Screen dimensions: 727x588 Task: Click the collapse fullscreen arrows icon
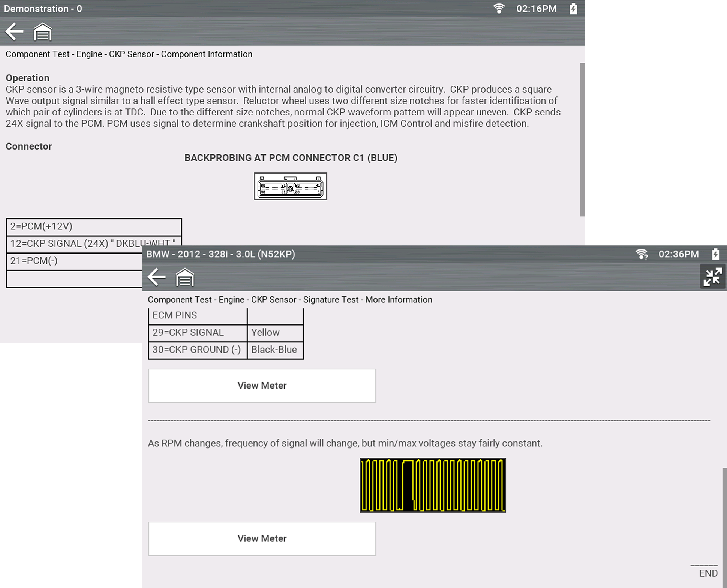tap(712, 277)
